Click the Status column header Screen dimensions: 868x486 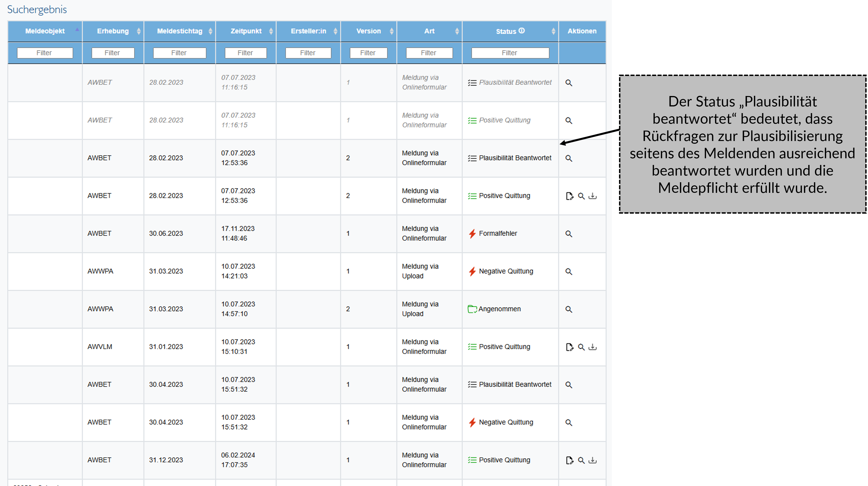coord(506,31)
